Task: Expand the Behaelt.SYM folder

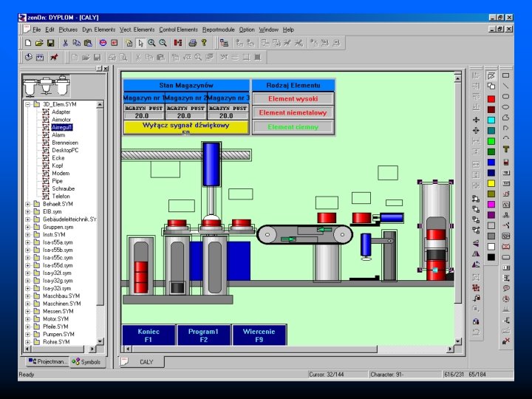Action: [28, 204]
